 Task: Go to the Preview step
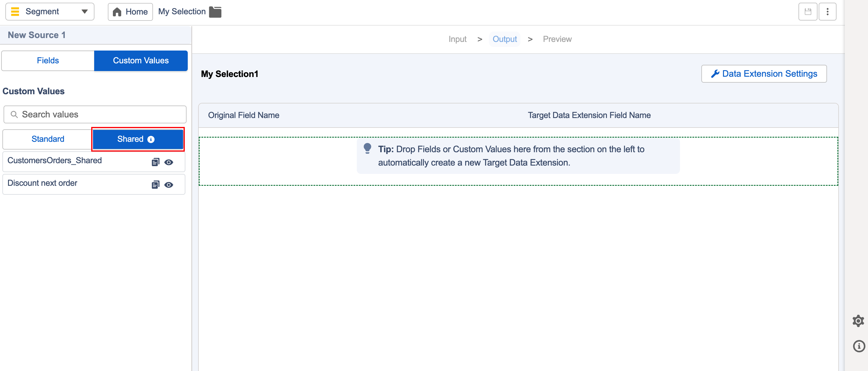tap(557, 39)
